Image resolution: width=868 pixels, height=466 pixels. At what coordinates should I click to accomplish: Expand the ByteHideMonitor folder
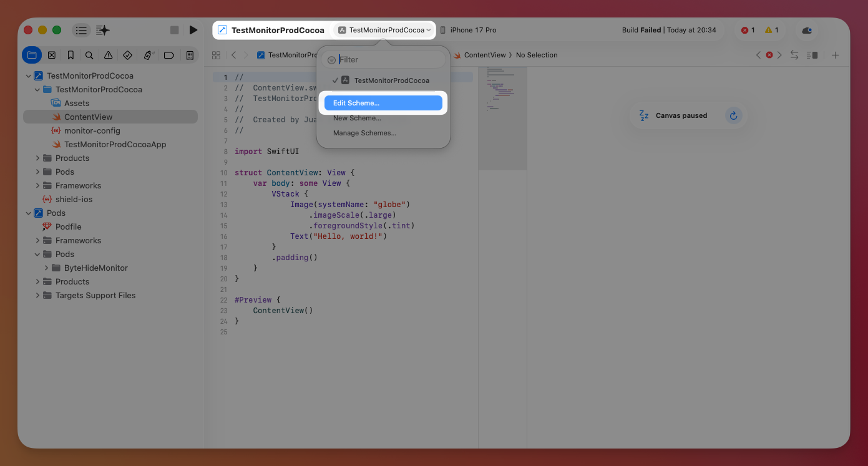point(46,268)
